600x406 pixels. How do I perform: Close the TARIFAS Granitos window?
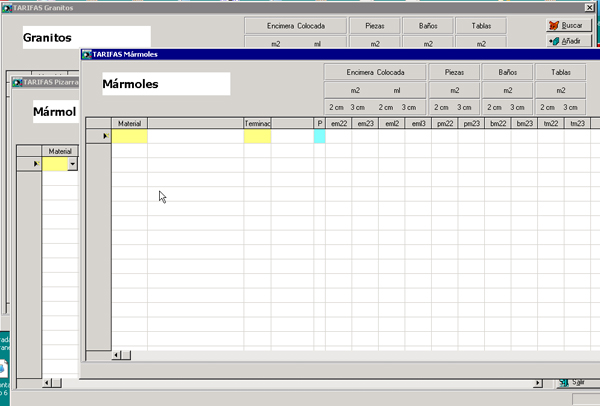[590, 8]
